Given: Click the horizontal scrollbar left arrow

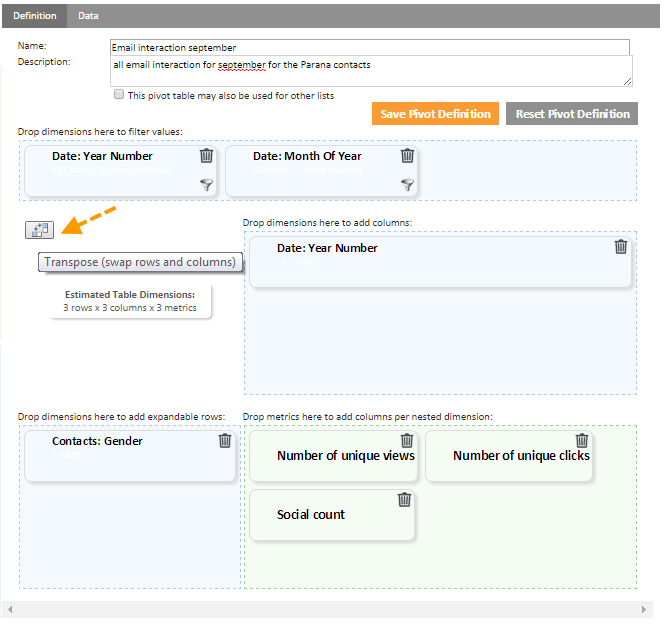Looking at the screenshot, I should pyautogui.click(x=11, y=609).
